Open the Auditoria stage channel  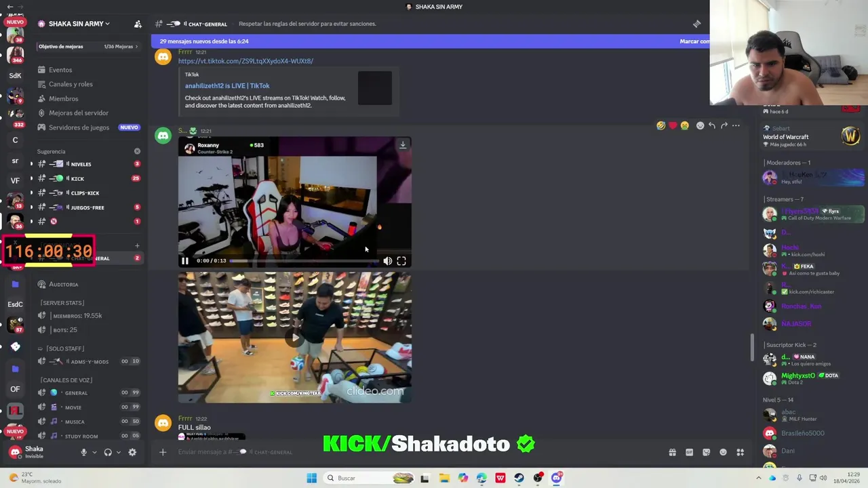click(x=88, y=285)
